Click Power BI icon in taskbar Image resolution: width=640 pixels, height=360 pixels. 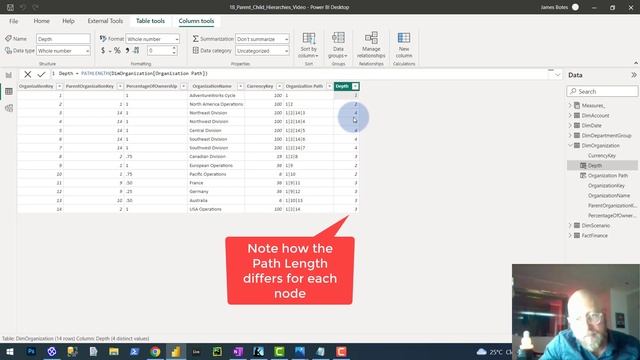tap(176, 351)
